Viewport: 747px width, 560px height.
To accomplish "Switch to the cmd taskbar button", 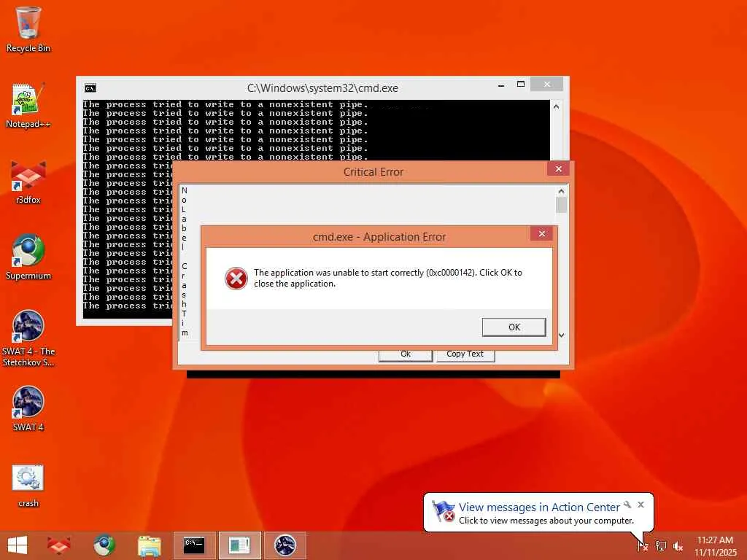I will click(x=194, y=545).
